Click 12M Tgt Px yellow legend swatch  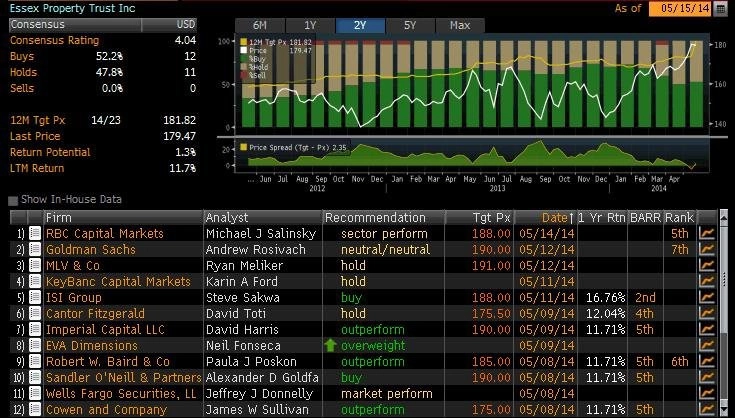click(244, 42)
